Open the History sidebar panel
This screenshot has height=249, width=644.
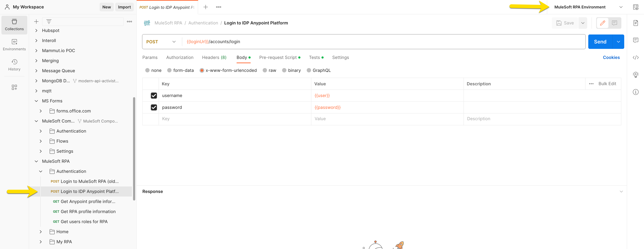click(14, 65)
